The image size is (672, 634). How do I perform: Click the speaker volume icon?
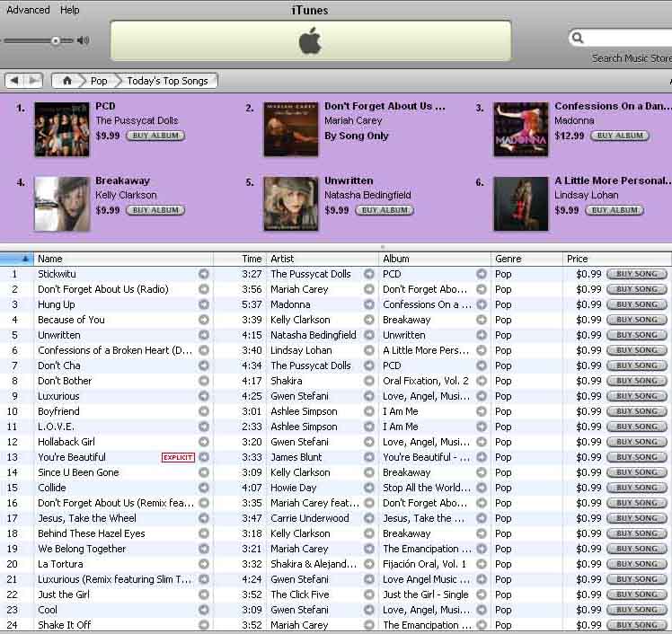84,40
